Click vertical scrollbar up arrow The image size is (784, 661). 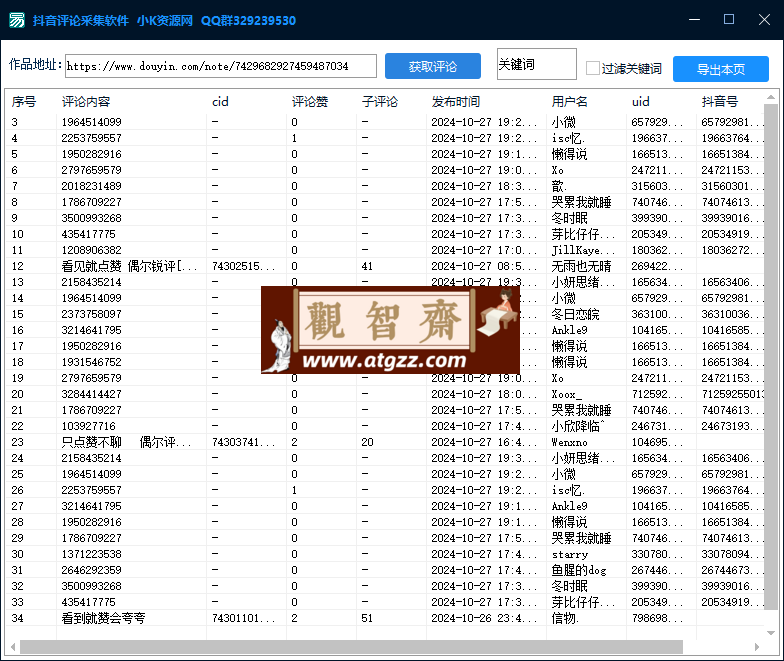point(770,98)
